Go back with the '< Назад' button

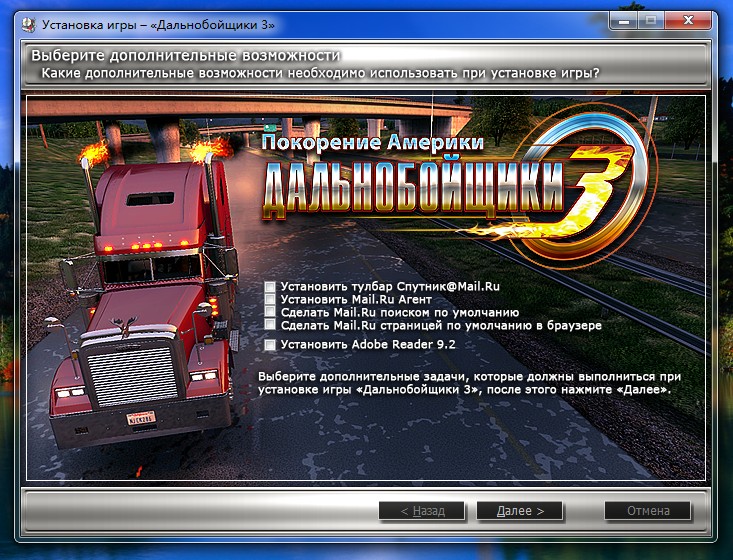(x=422, y=511)
